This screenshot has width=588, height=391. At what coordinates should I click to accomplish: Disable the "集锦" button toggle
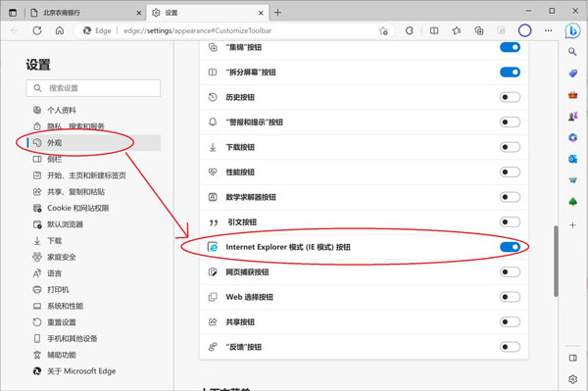pos(510,47)
